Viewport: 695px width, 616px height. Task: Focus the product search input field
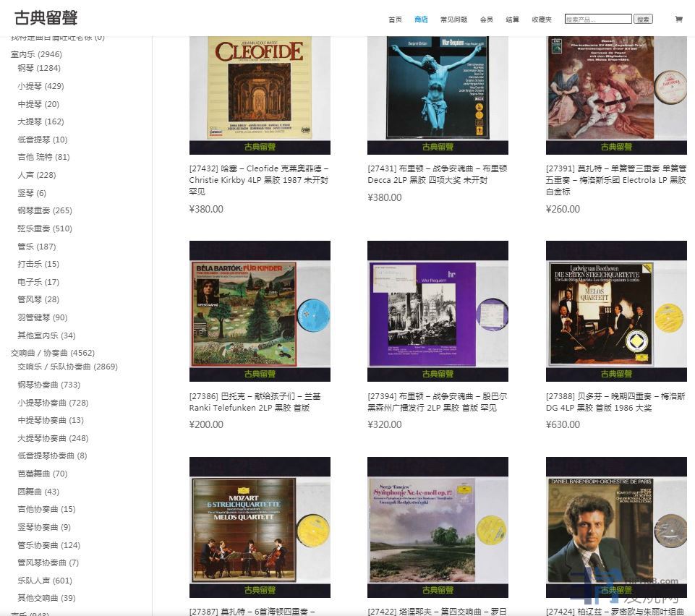[598, 20]
